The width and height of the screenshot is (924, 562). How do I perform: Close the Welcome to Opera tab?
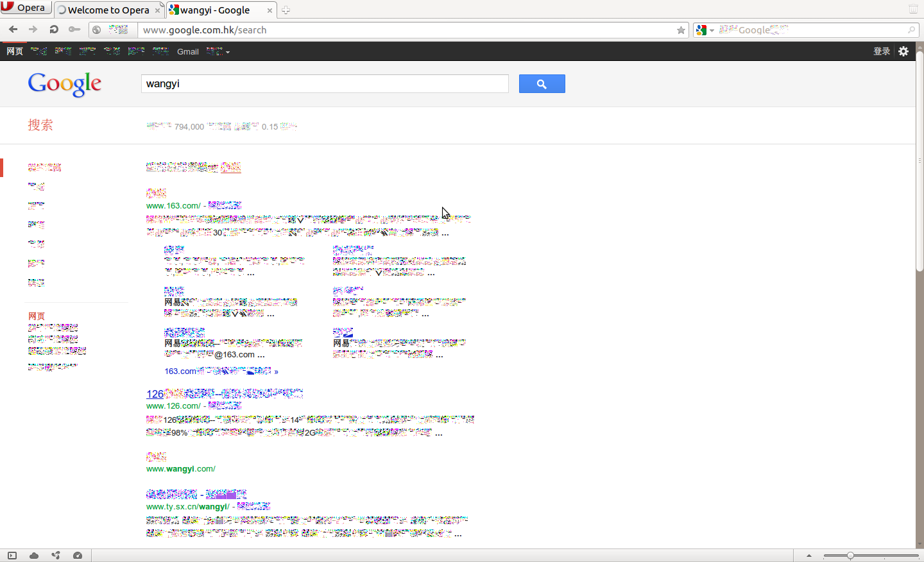click(157, 10)
